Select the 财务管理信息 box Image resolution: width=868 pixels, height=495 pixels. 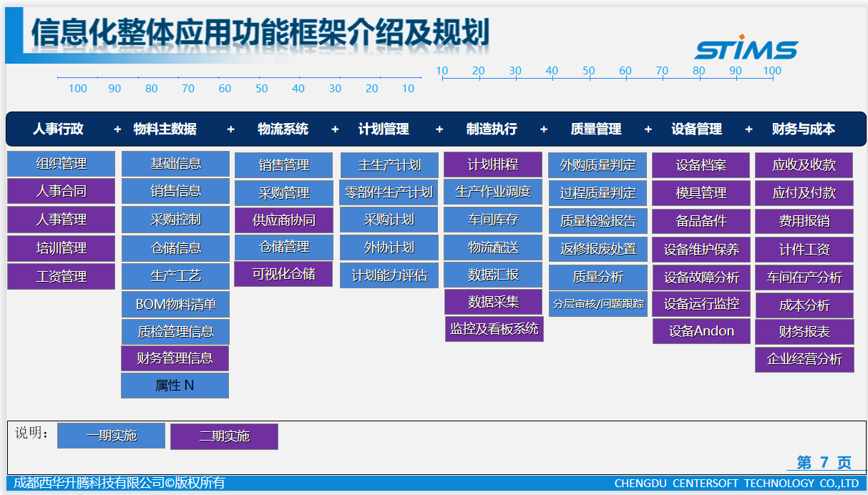tap(175, 358)
